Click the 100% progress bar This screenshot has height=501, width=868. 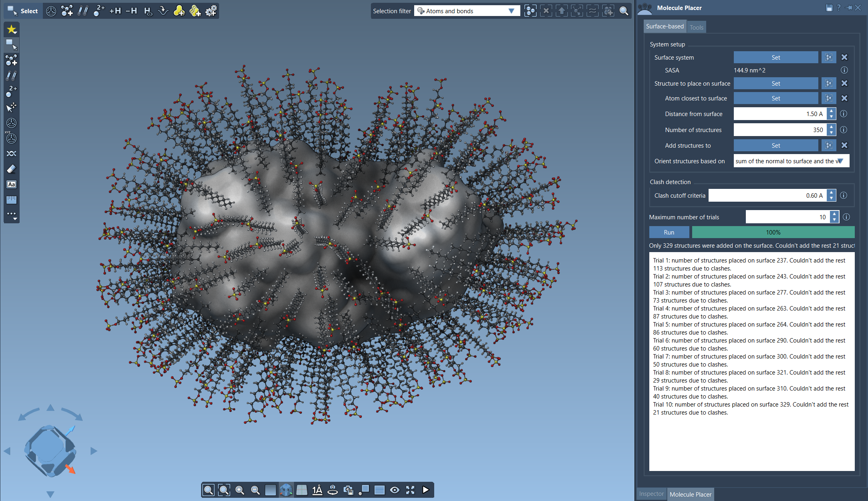(x=773, y=232)
